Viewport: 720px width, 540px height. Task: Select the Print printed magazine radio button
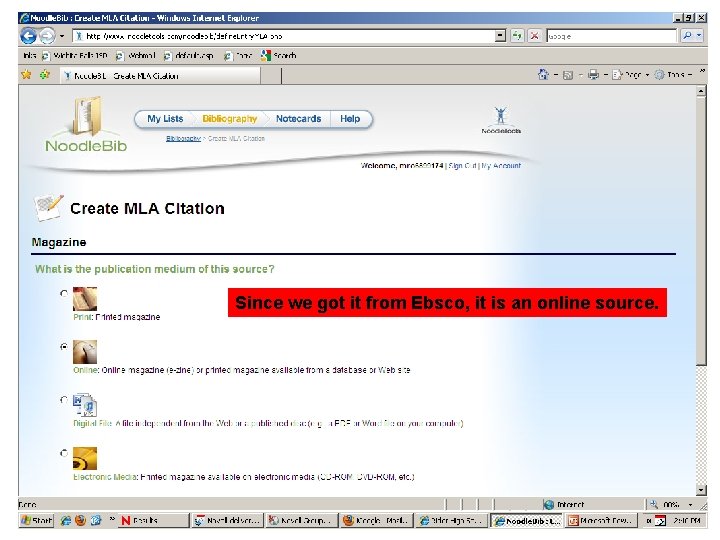click(64, 293)
